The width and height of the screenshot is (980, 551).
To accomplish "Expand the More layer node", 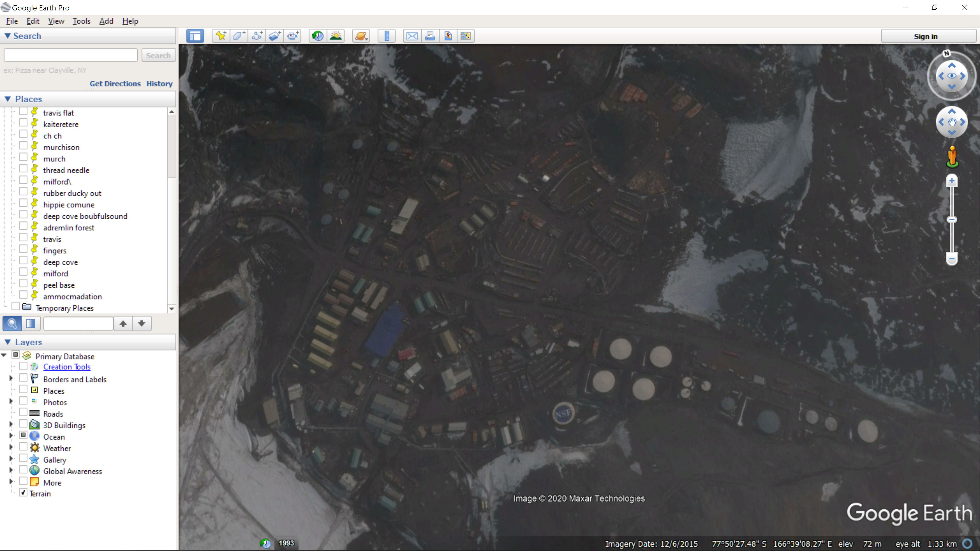I will coord(11,481).
